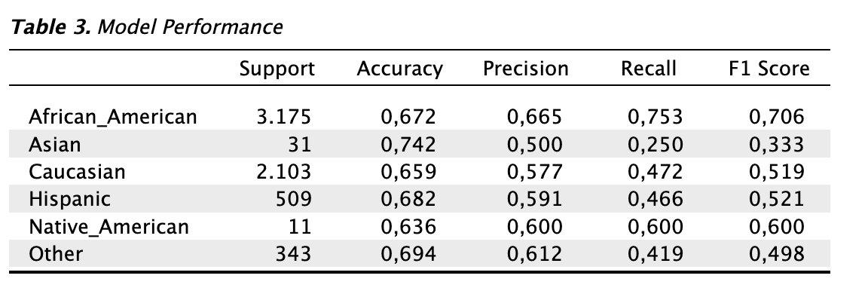Click Caucasian support value 2.103

click(283, 172)
